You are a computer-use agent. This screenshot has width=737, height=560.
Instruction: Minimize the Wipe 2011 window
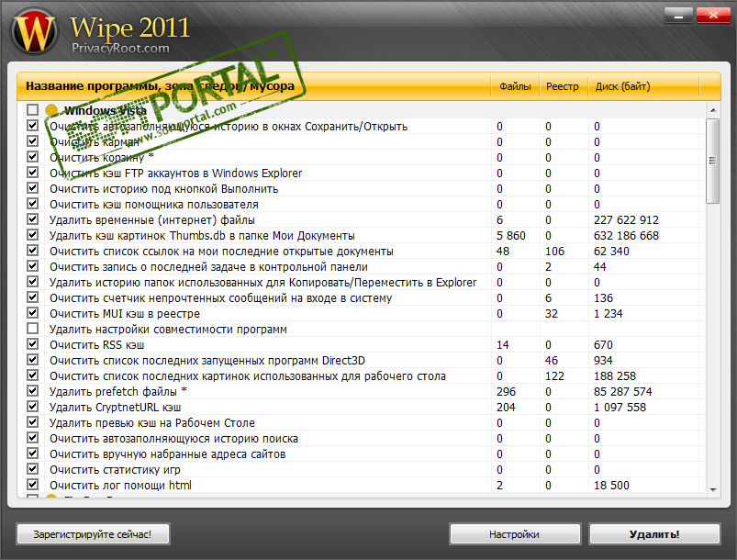pyautogui.click(x=678, y=16)
